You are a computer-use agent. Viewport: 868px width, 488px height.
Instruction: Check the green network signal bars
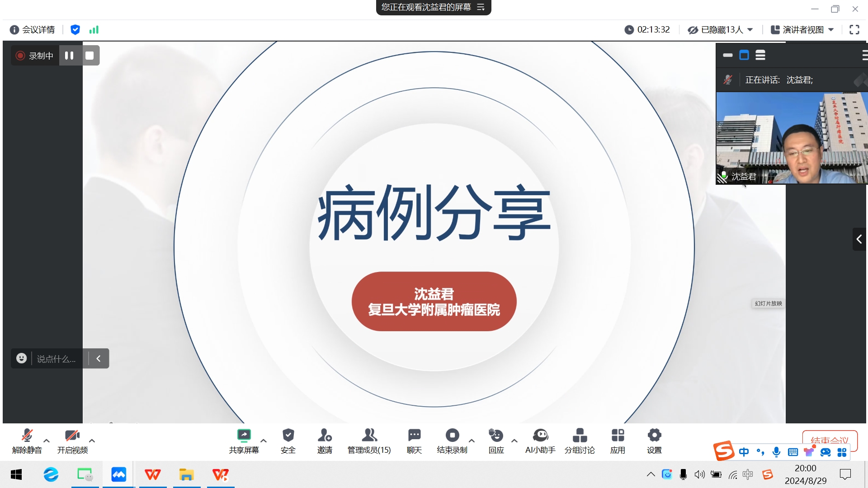tap(94, 30)
